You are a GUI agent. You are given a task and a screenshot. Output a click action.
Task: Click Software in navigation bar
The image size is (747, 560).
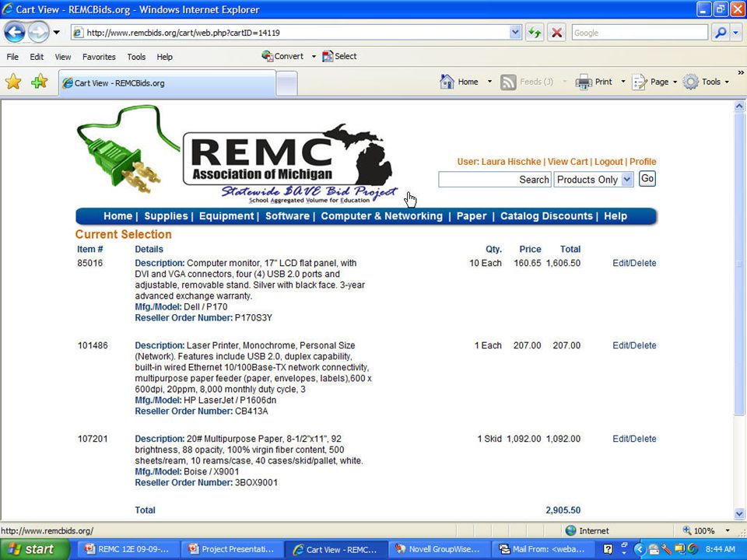(x=287, y=215)
